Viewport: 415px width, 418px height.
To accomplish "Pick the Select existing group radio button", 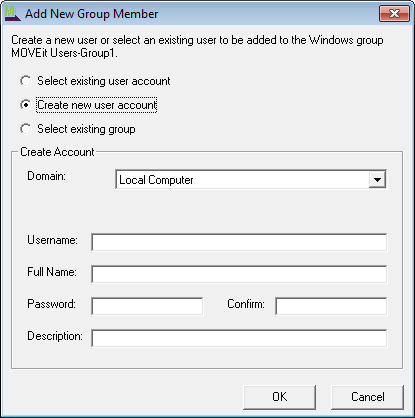I will (x=26, y=129).
